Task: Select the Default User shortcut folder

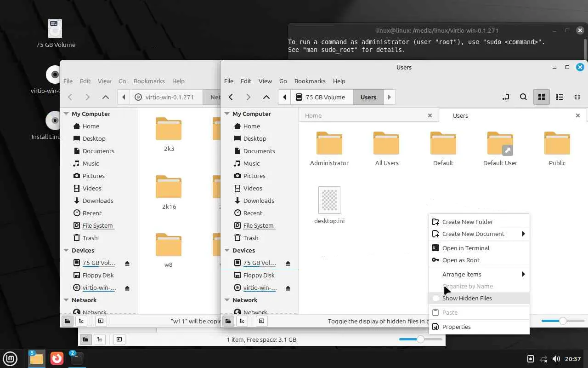Action: click(x=500, y=149)
